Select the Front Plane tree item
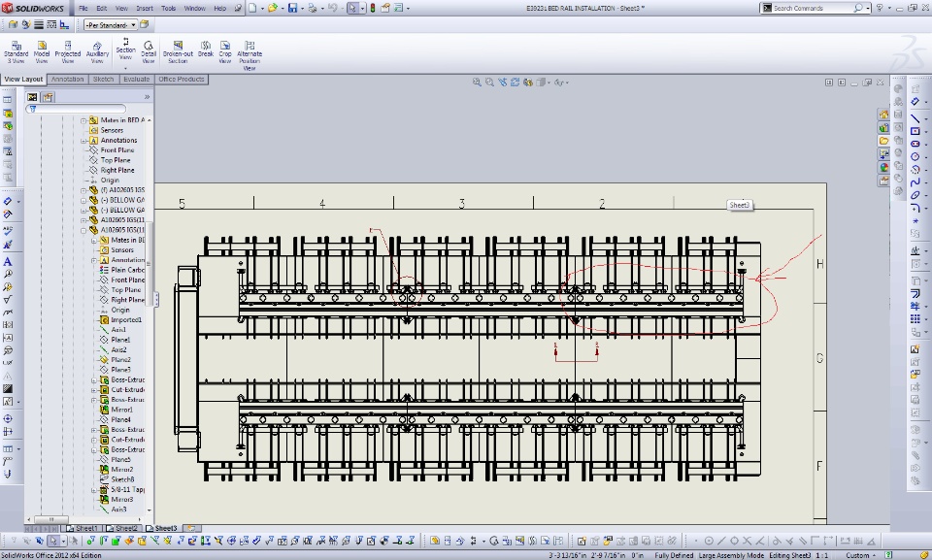 click(116, 150)
